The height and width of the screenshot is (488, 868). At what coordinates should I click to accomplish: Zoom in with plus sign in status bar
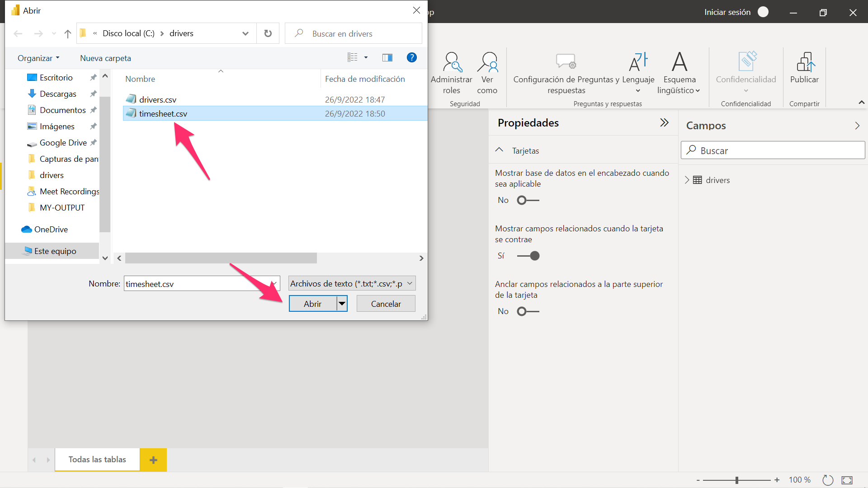click(777, 480)
